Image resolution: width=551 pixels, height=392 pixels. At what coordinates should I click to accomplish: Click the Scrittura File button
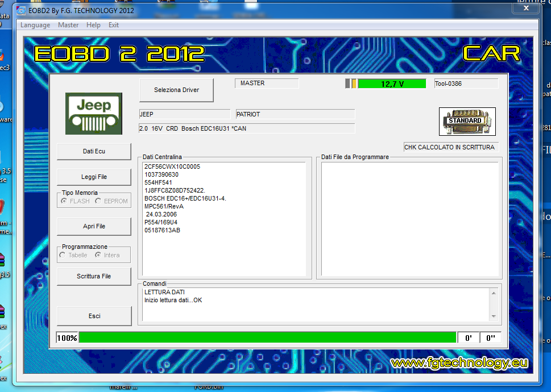(x=94, y=276)
